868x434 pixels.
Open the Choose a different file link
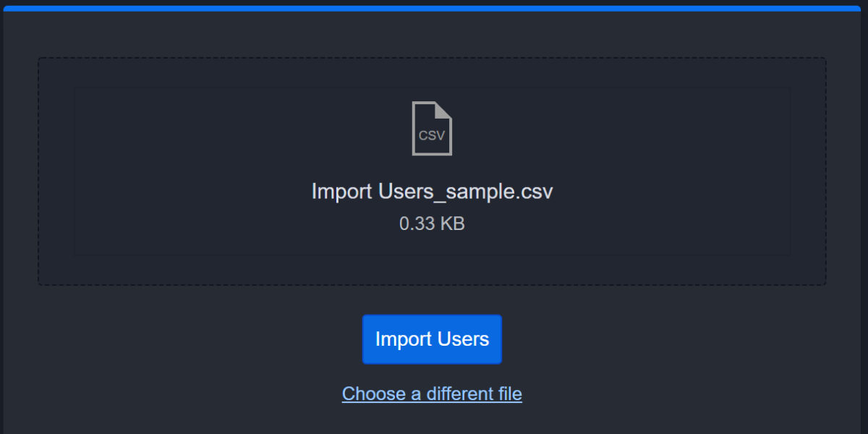click(432, 393)
